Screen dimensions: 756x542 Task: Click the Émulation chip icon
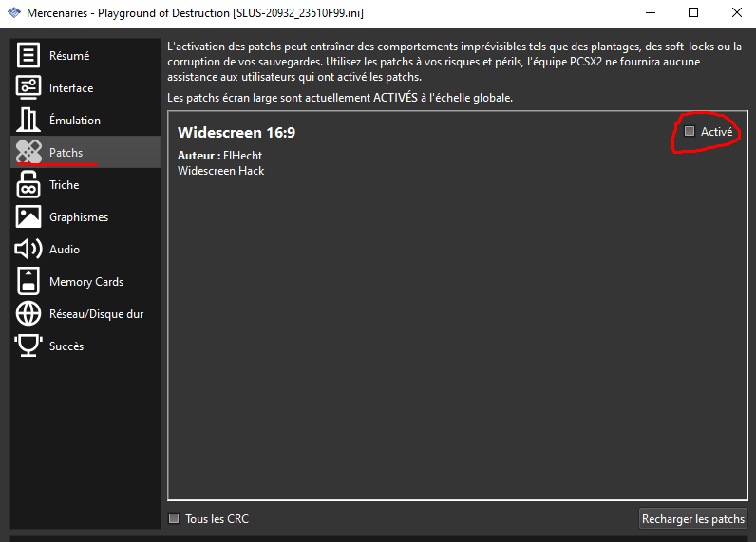(x=28, y=120)
